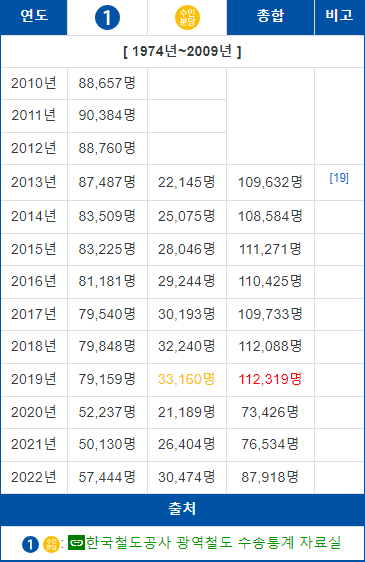Click the 25,075명 cell
Screen dimensions: 365x562
coord(186,216)
